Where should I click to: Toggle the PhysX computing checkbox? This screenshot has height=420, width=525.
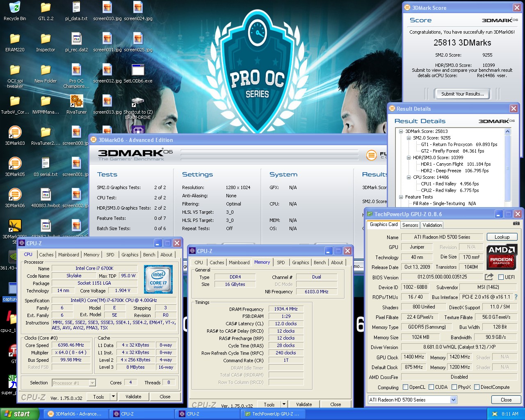(x=454, y=387)
